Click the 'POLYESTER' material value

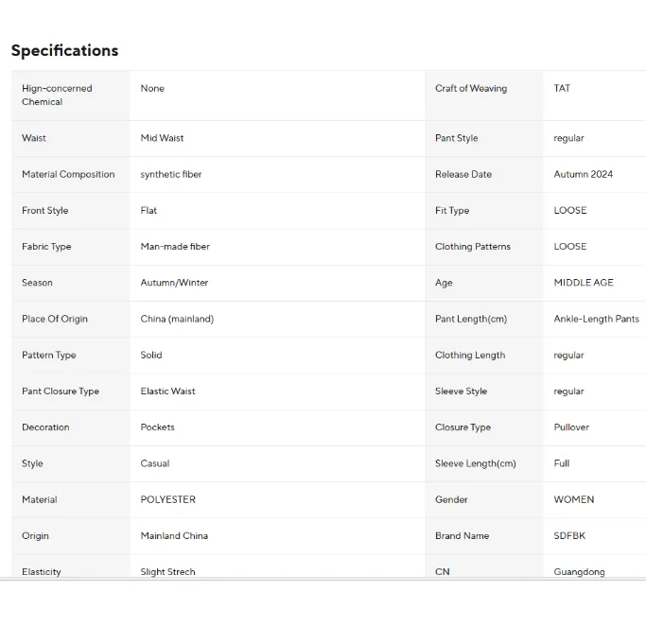click(x=167, y=499)
